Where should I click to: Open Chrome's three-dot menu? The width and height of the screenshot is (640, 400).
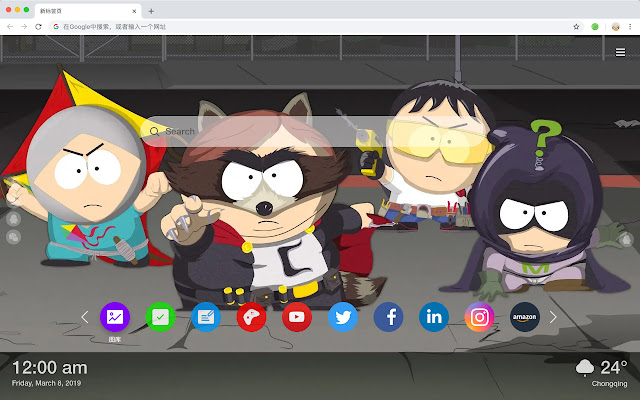(630, 27)
